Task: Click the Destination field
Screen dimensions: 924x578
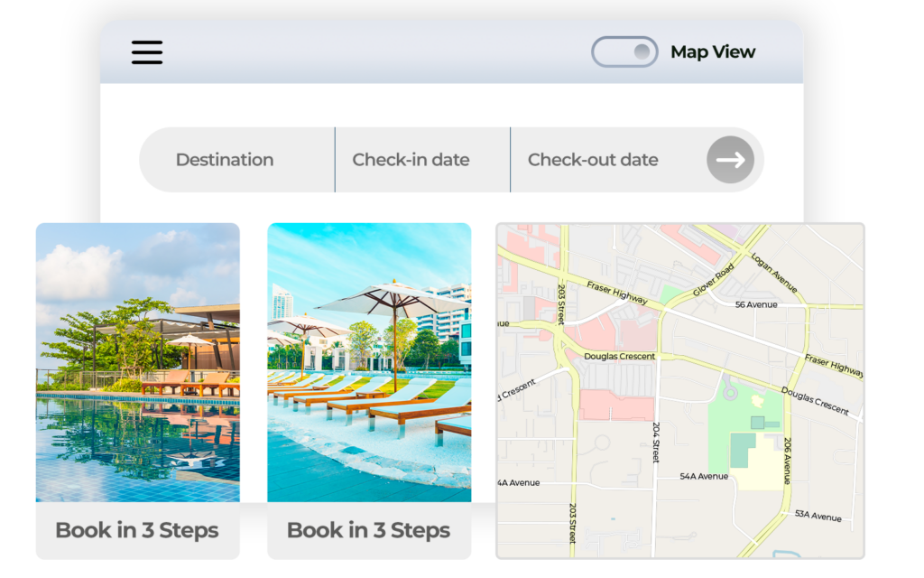Action: click(x=237, y=160)
